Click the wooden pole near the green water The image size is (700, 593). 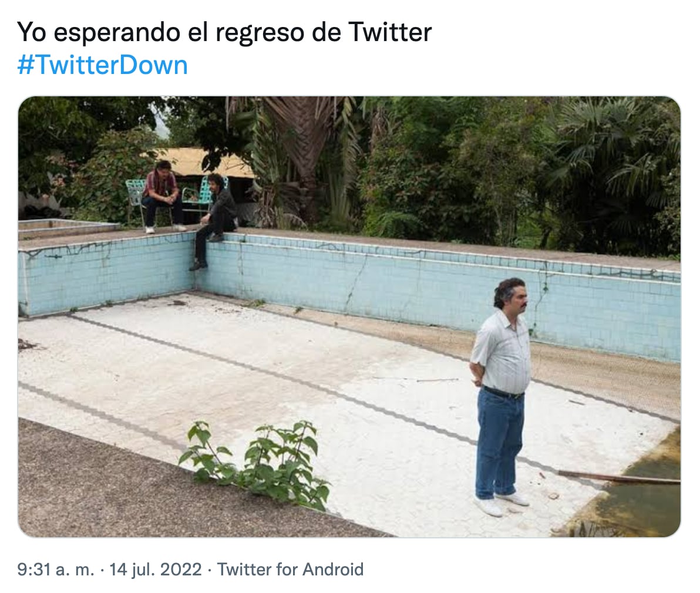click(619, 477)
